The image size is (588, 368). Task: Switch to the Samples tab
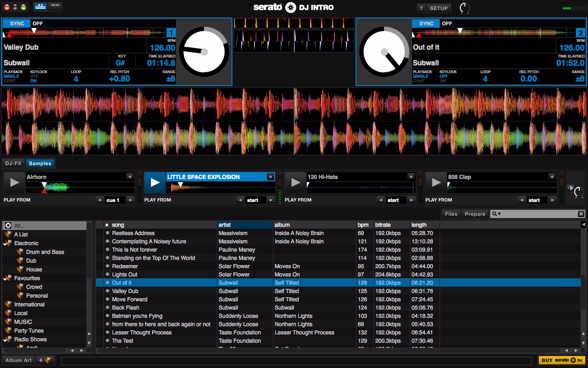tap(40, 163)
